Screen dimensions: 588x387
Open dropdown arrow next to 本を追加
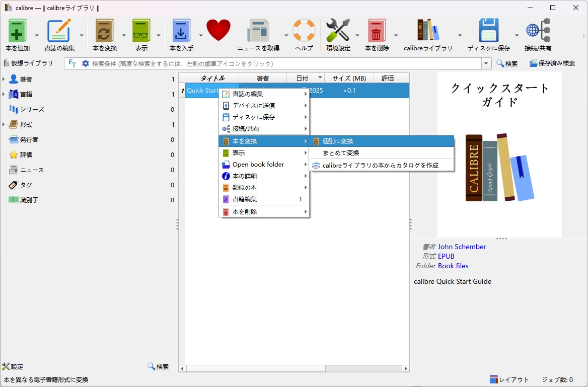pyautogui.click(x=37, y=36)
